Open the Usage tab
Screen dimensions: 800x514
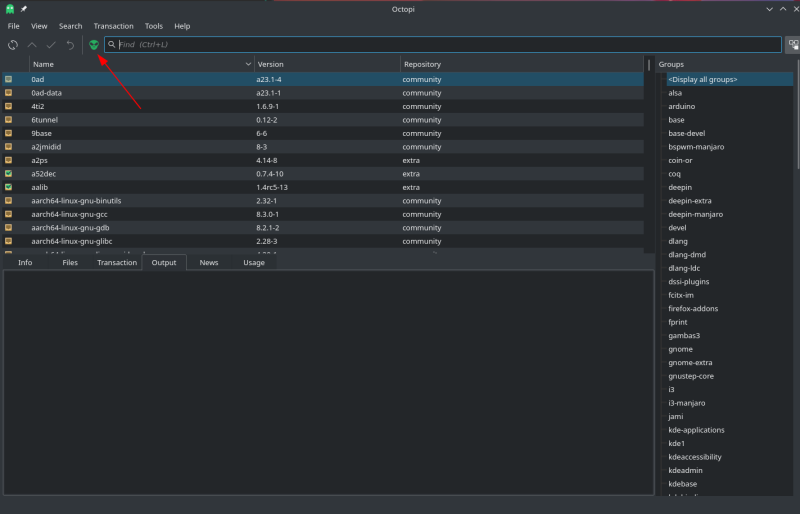(254, 262)
